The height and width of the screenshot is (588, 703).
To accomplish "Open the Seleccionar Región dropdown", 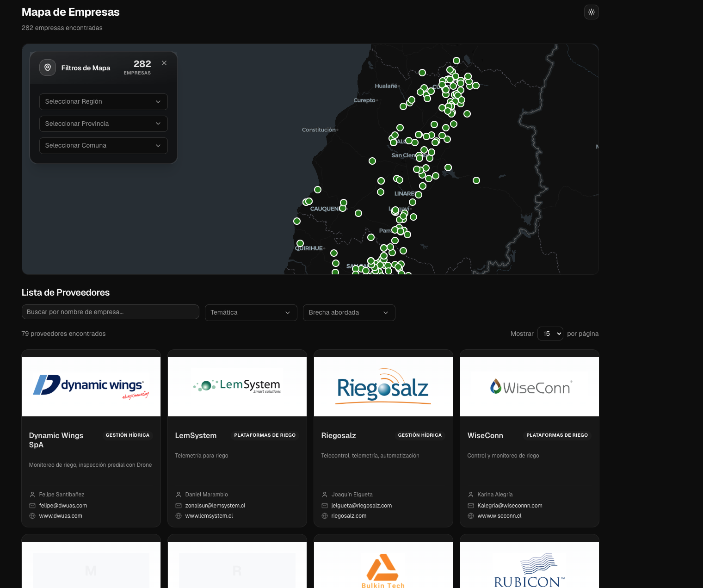I will click(x=103, y=102).
